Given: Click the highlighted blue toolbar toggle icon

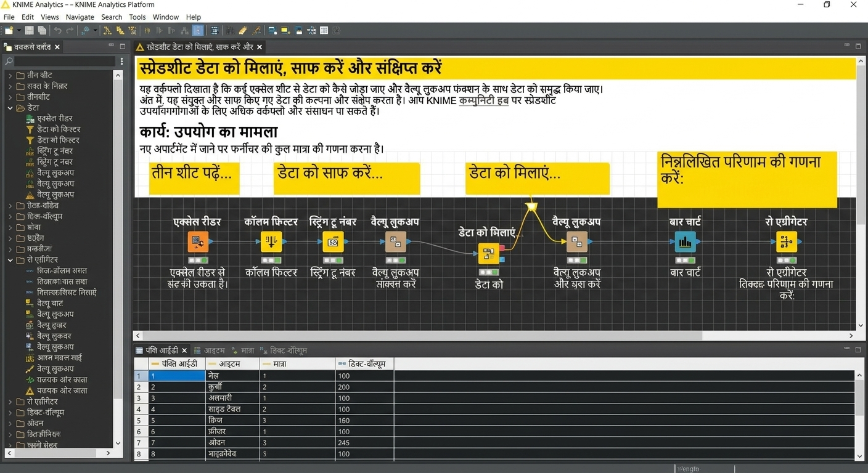Looking at the screenshot, I should click(198, 30).
